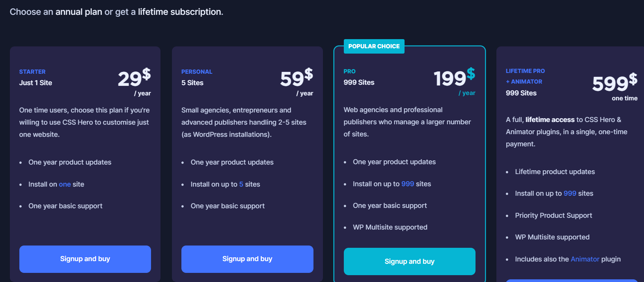Viewport: 644px width, 282px height.
Task: Open the Animator plugin link
Action: pyautogui.click(x=585, y=259)
